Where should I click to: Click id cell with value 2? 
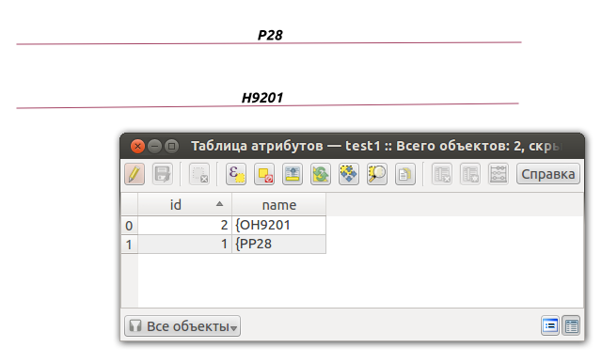tap(184, 226)
